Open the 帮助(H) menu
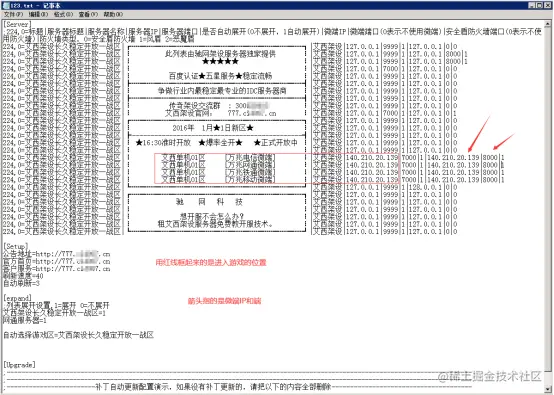 (113, 14)
